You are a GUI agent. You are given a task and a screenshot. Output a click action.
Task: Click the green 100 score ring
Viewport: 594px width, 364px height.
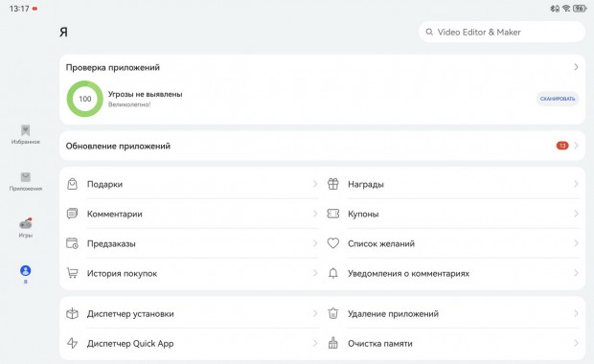click(x=85, y=99)
